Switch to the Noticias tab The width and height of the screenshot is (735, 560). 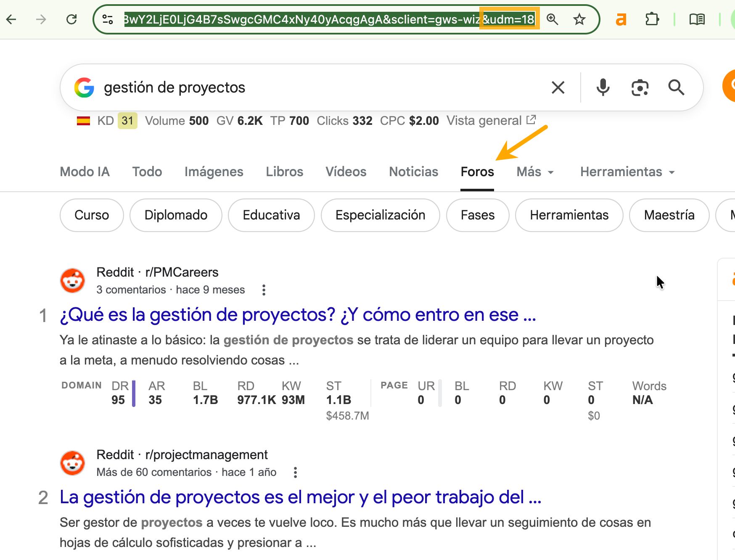[x=413, y=172]
